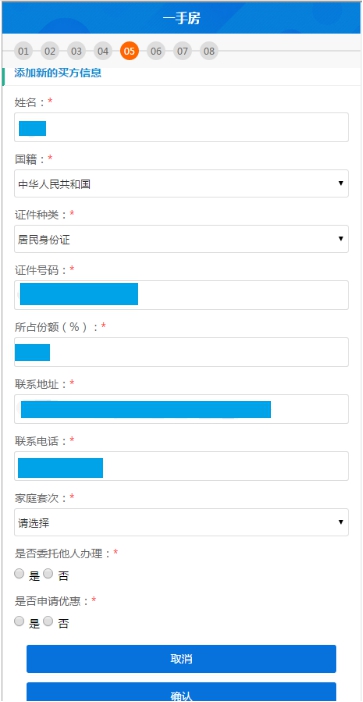Viewport: 363px width, 702px height.
Task: Click the 证件号码 input box
Action: (181, 295)
